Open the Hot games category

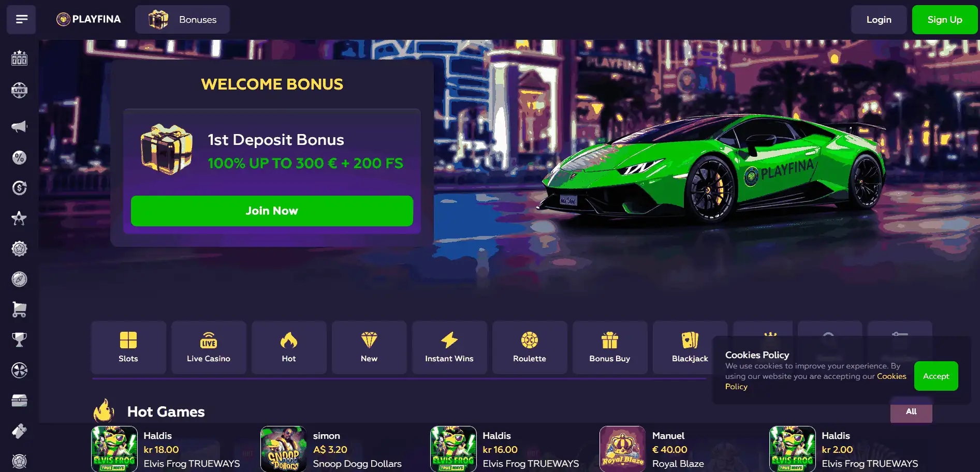[289, 347]
